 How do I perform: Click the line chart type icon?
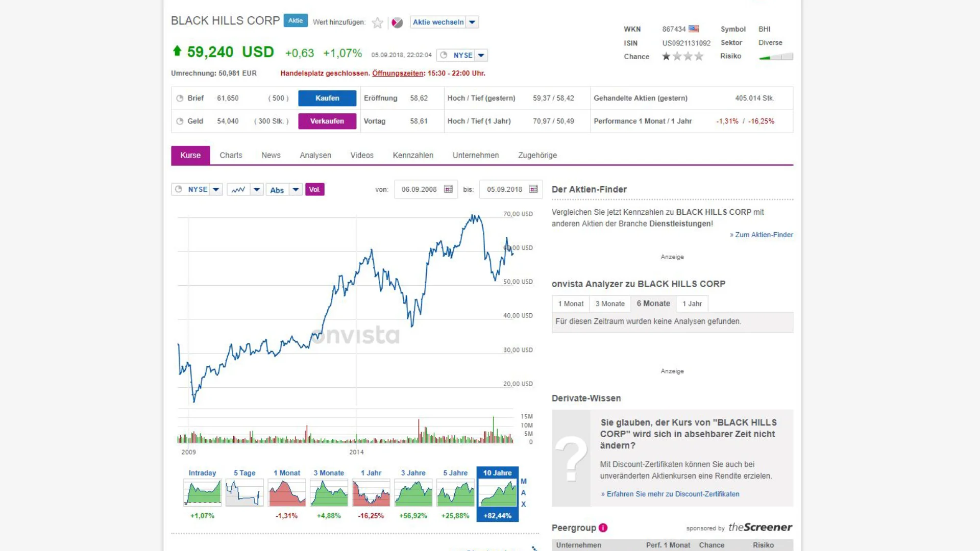[238, 190]
